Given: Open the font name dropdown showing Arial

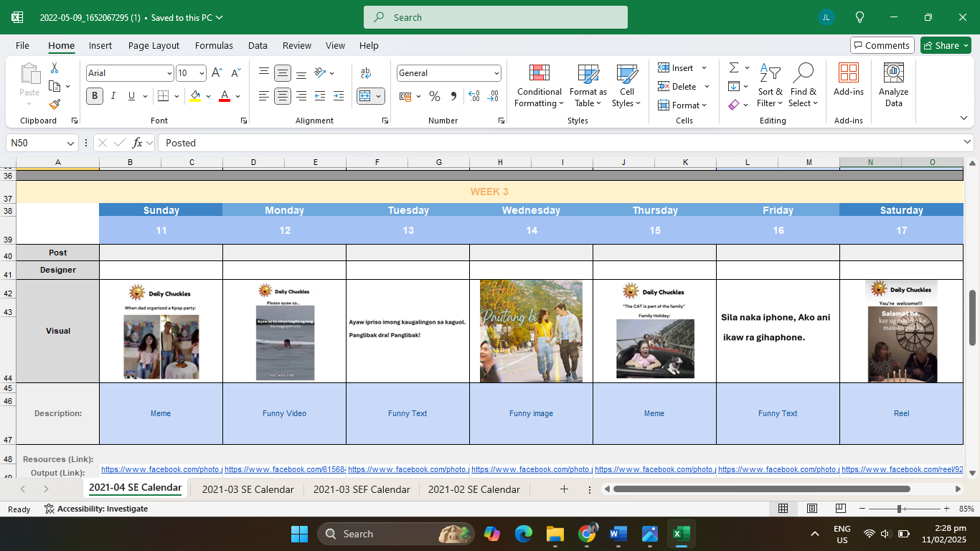Looking at the screenshot, I should (169, 73).
